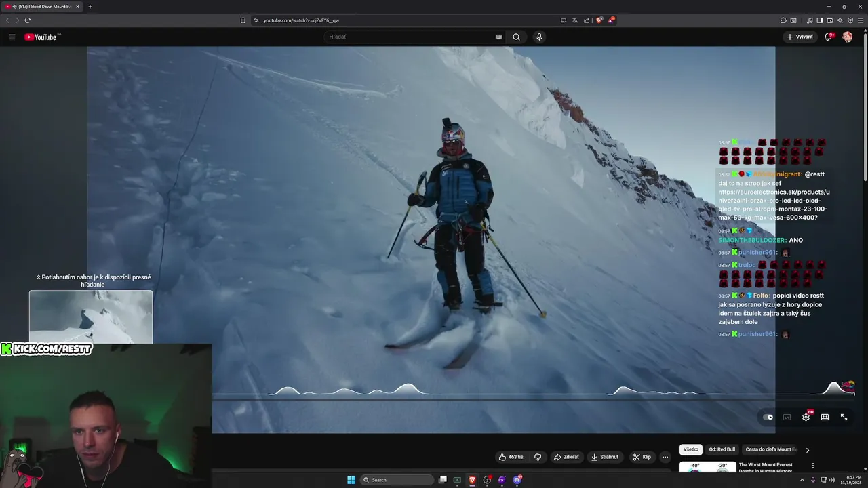Open Brave Shields lion icon
868x488 pixels.
tap(599, 20)
